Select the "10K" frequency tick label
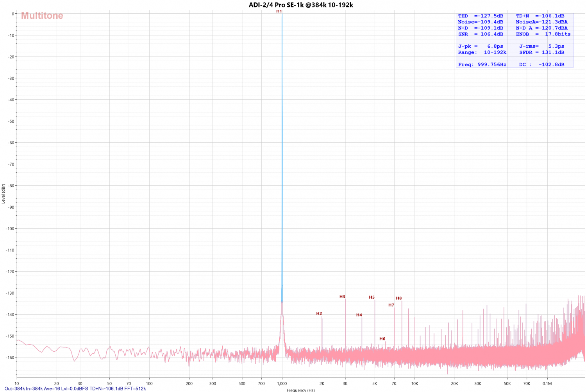Screen dimensions: 586x392 (415, 383)
